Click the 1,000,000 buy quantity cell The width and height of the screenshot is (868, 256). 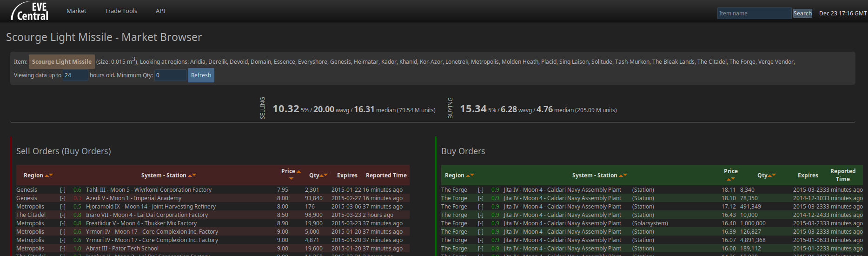click(753, 223)
